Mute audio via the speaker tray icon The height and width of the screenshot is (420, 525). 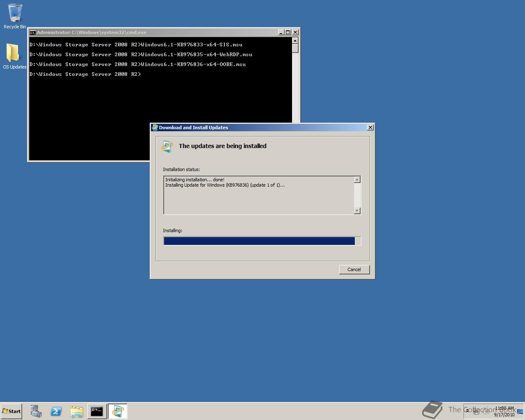tap(486, 411)
